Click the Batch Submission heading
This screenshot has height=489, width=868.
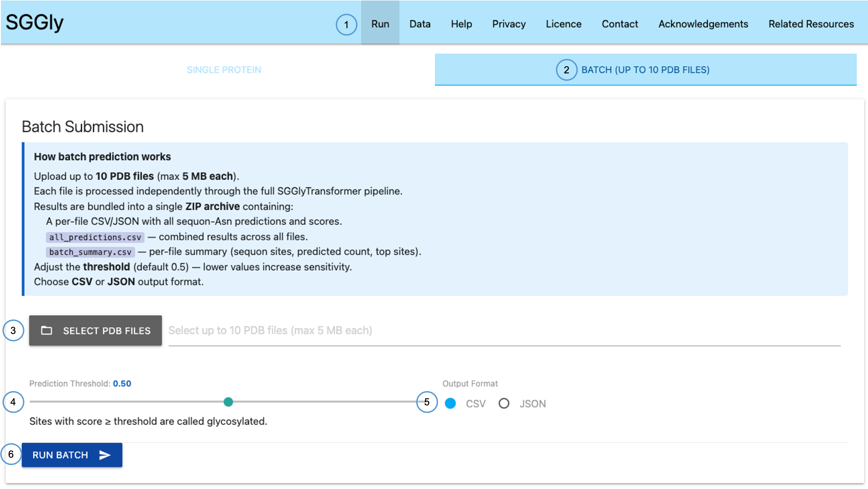(x=83, y=127)
